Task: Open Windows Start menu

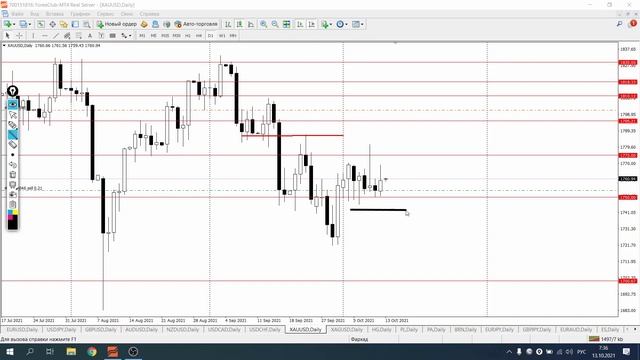Action: [x=10, y=351]
